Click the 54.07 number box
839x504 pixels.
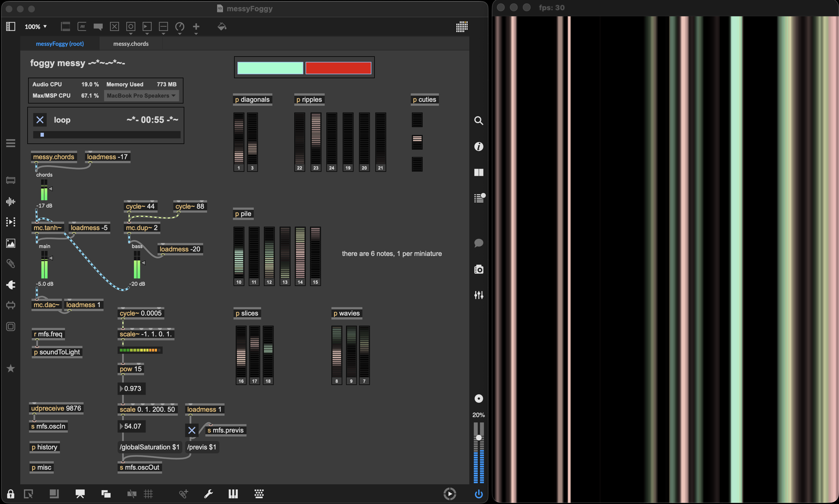tap(131, 426)
